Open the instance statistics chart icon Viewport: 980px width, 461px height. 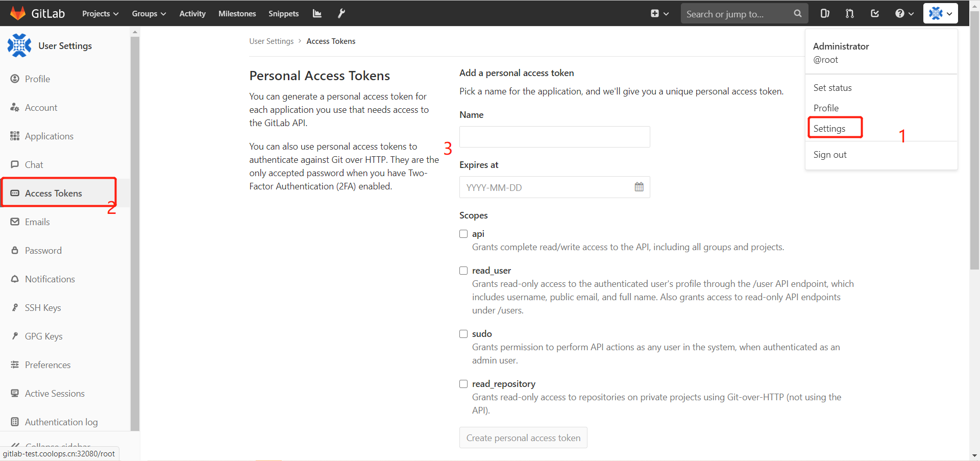317,13
